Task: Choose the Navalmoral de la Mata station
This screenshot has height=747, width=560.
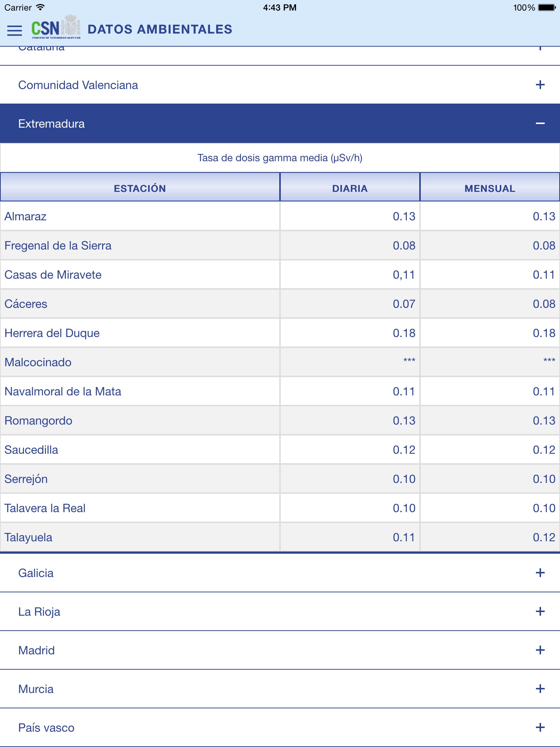Action: (63, 391)
